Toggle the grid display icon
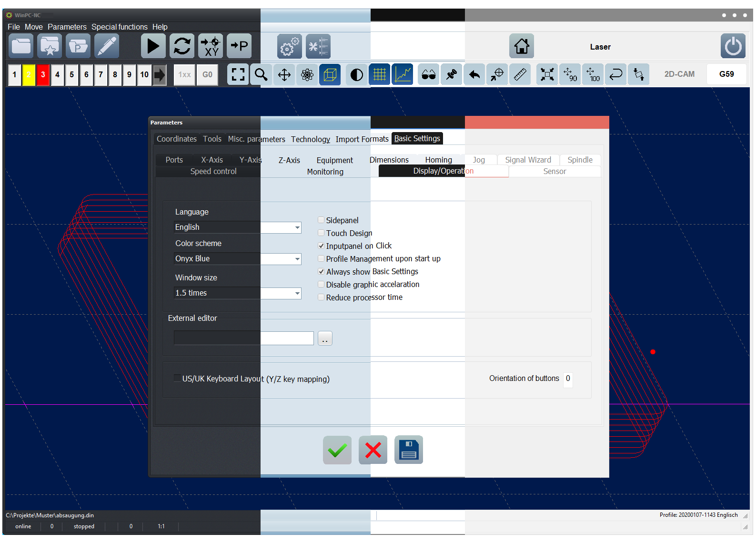The width and height of the screenshot is (756, 544). pyautogui.click(x=380, y=74)
